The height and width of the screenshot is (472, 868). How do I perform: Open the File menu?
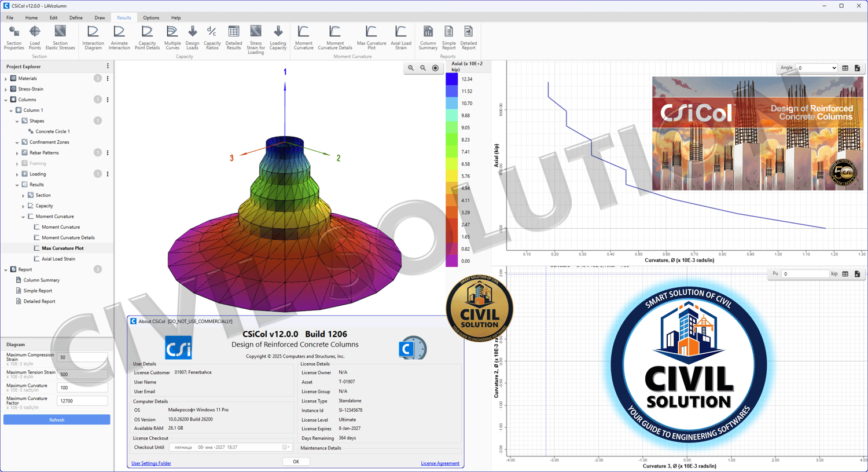coord(10,18)
